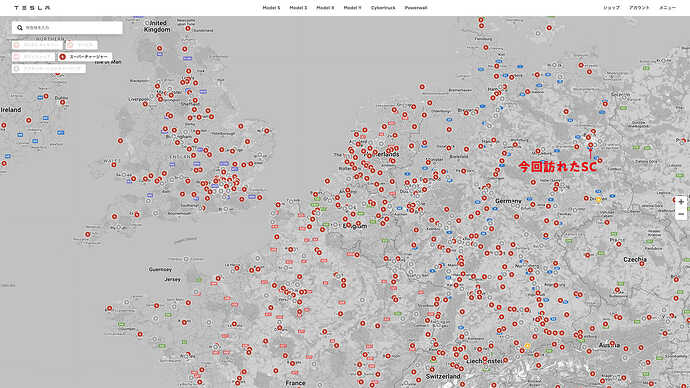Toggle the faded filter chip left of スーパーチャージャー
This screenshot has height=388, width=690.
(x=33, y=57)
